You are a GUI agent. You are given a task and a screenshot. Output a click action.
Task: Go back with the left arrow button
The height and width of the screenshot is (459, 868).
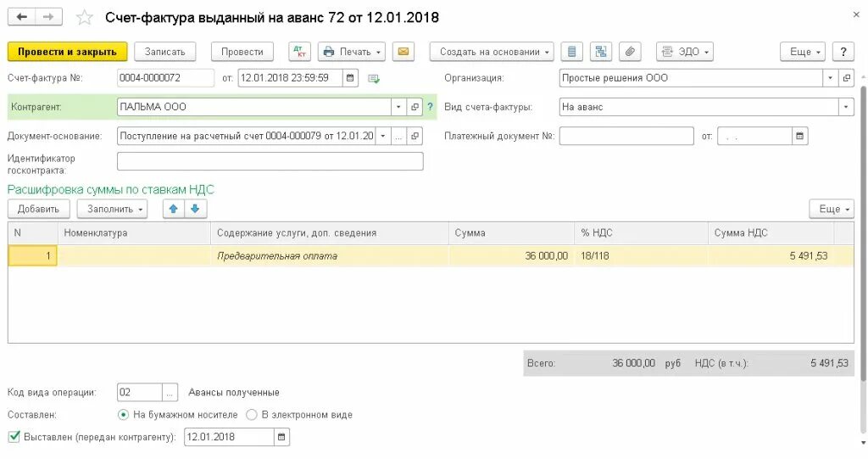coord(21,17)
